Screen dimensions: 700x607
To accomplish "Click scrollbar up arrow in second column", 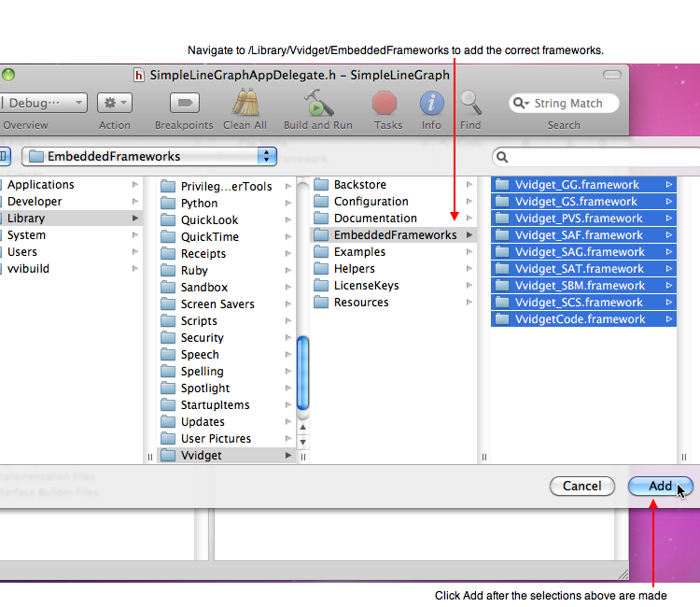I will [x=302, y=427].
